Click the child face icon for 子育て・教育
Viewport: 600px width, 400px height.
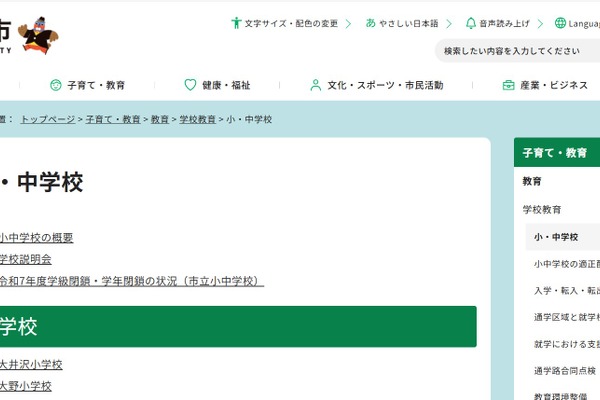[56, 85]
